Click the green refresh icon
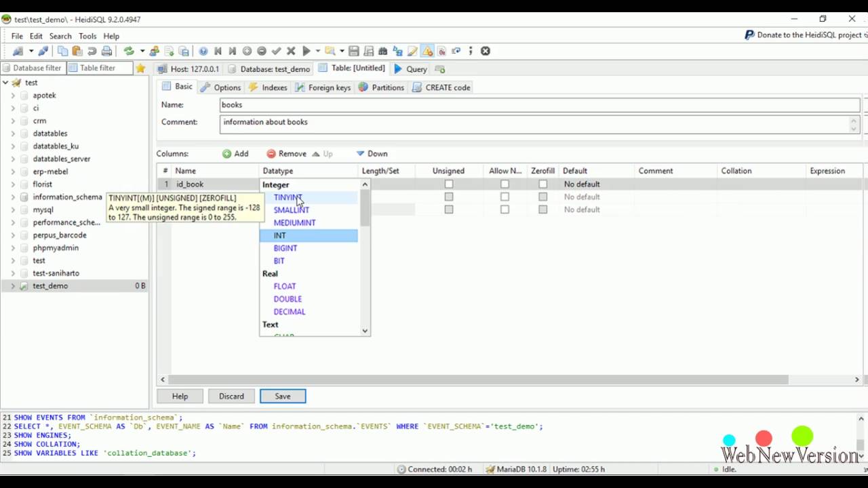 [129, 51]
